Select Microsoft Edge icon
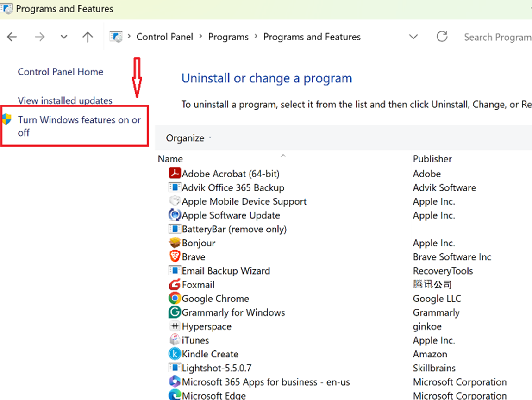 pyautogui.click(x=175, y=395)
